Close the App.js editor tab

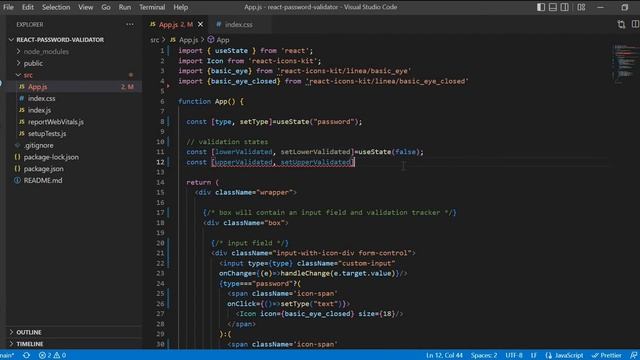pyautogui.click(x=200, y=24)
